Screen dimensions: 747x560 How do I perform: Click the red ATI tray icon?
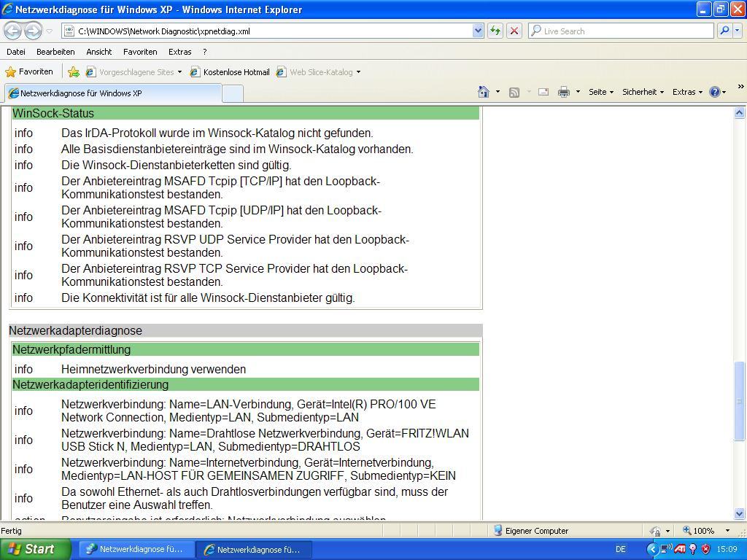click(680, 549)
